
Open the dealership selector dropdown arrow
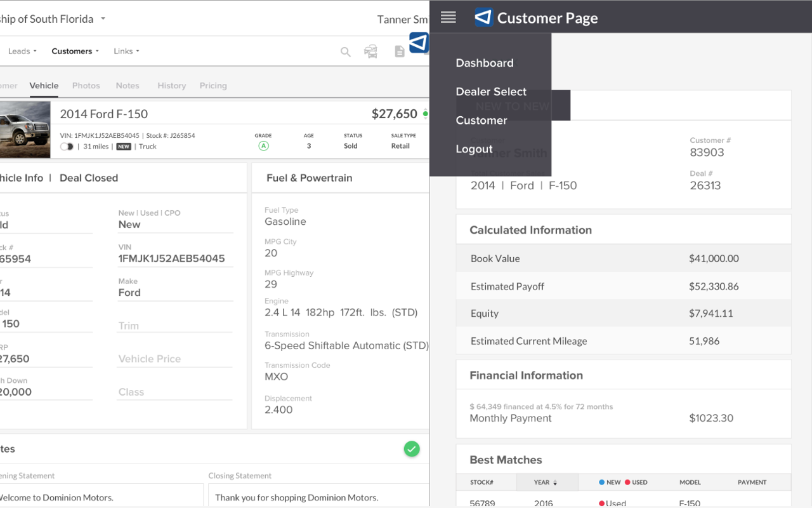(103, 18)
